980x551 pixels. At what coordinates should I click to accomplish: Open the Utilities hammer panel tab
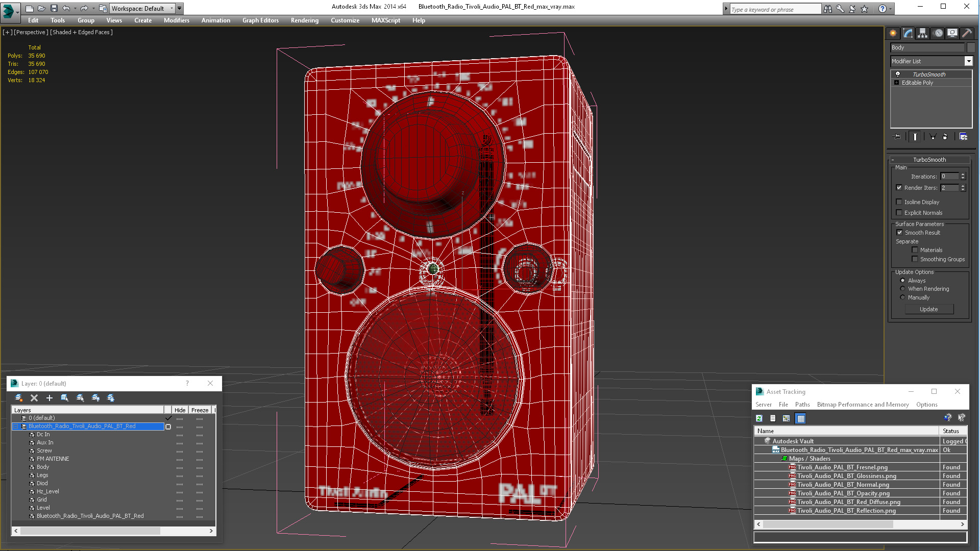967,33
